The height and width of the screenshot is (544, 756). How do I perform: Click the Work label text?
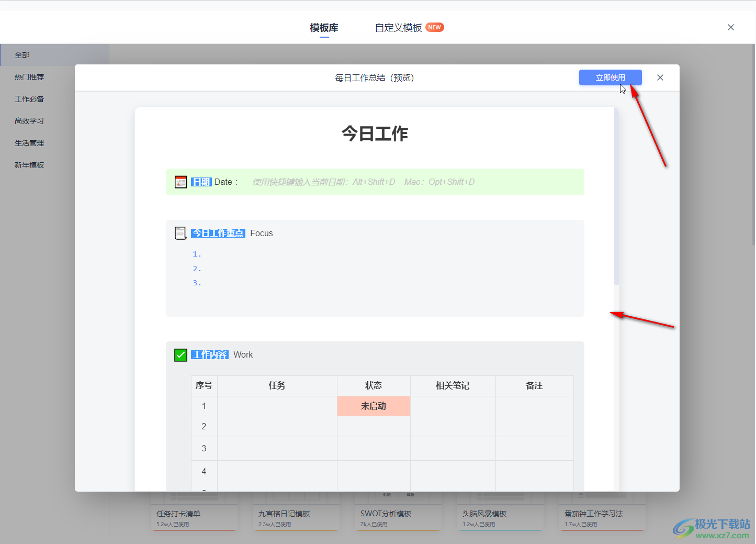pyautogui.click(x=243, y=354)
